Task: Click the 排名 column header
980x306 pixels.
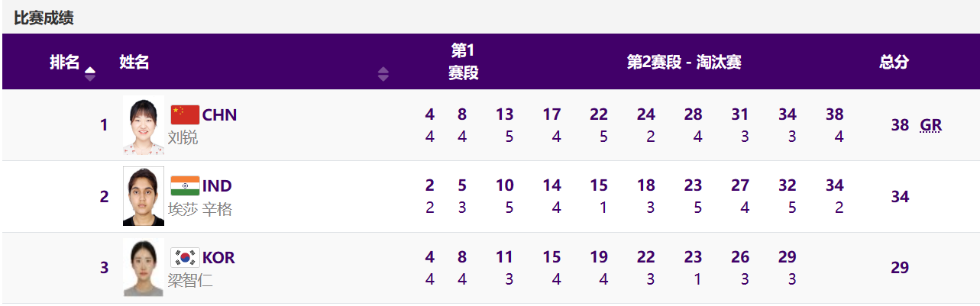Action: point(64,63)
